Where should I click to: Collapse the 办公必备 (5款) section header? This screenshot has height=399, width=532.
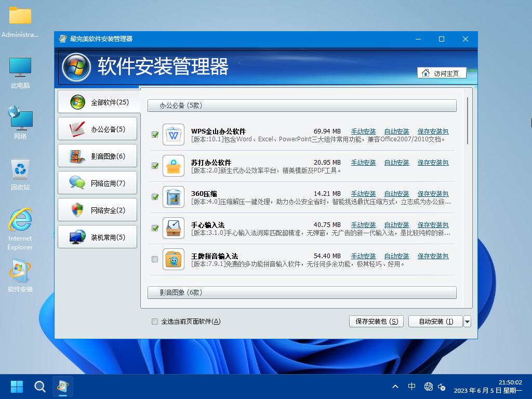tap(302, 105)
